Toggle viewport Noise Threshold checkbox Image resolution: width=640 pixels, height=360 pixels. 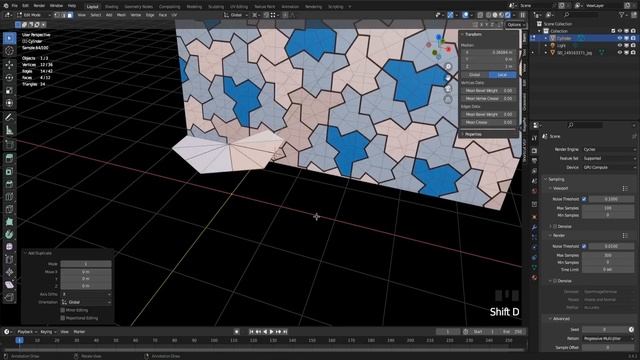click(x=584, y=199)
